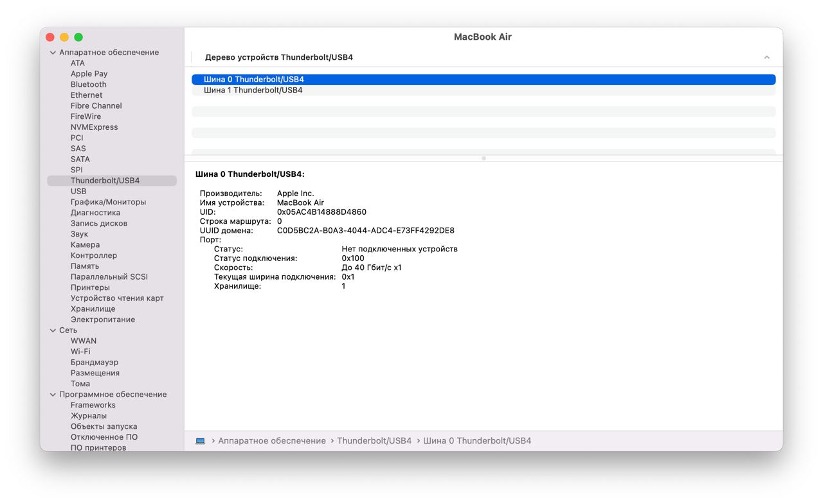Select Тома in the sidebar
This screenshot has width=823, height=504.
[x=80, y=384]
